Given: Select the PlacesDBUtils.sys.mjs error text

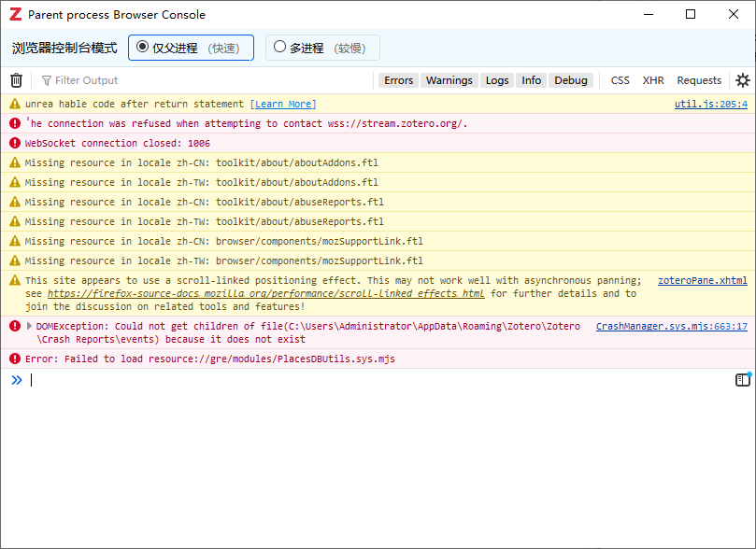Looking at the screenshot, I should coord(209,359).
